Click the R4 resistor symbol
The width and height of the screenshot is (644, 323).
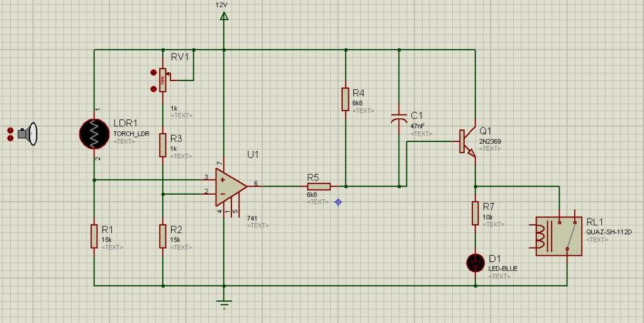click(345, 99)
